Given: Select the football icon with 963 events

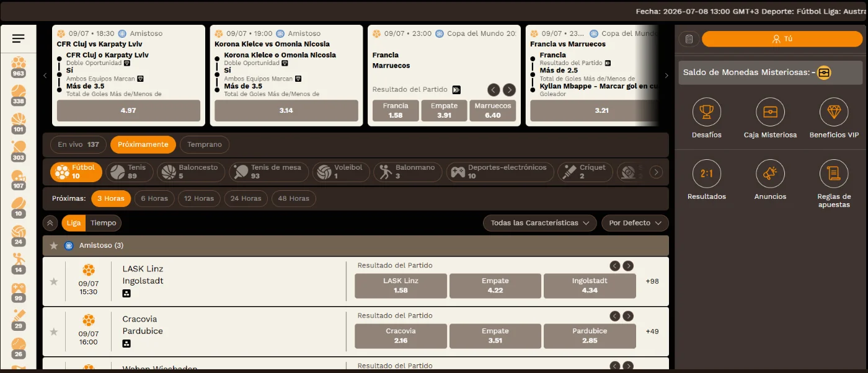Looking at the screenshot, I should (x=19, y=67).
